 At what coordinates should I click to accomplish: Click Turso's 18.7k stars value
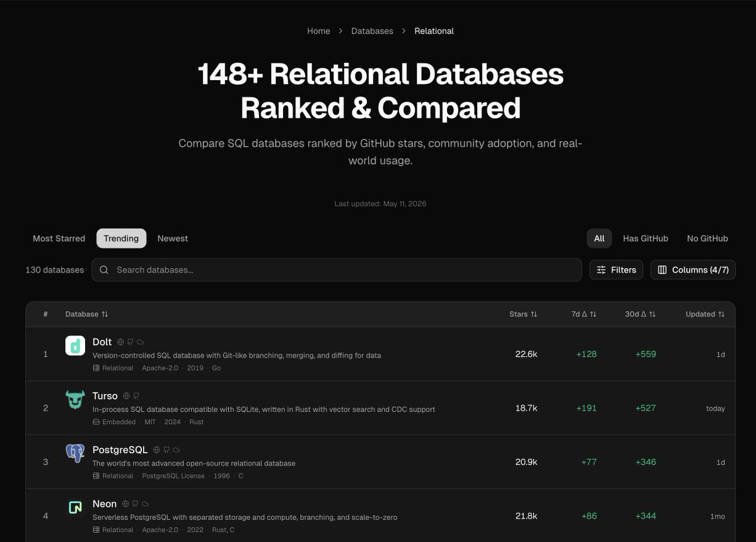pyautogui.click(x=526, y=408)
